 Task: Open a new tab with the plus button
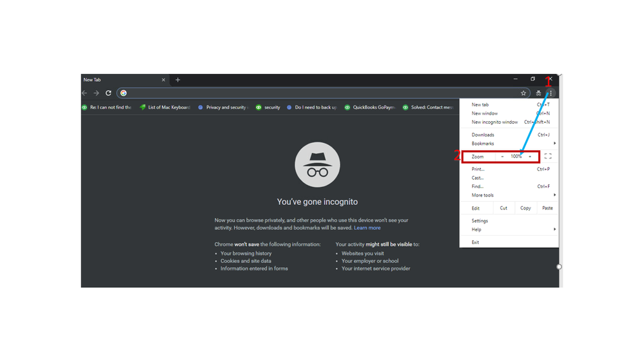[178, 80]
